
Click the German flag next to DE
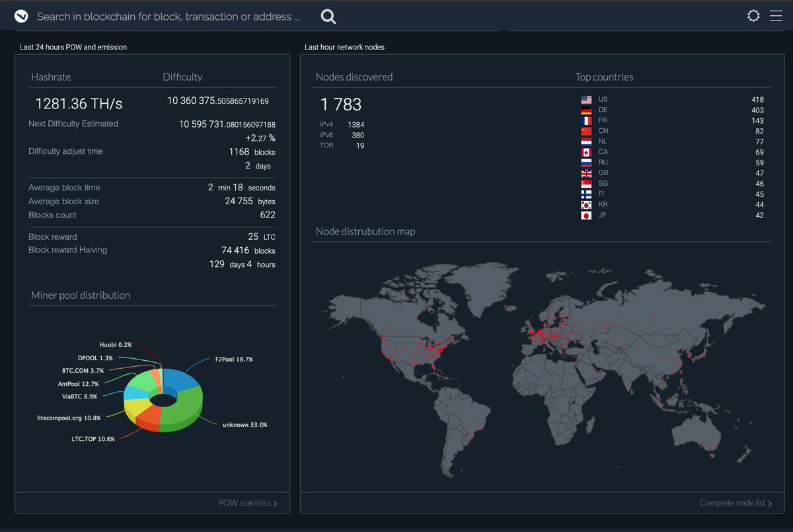tap(586, 110)
